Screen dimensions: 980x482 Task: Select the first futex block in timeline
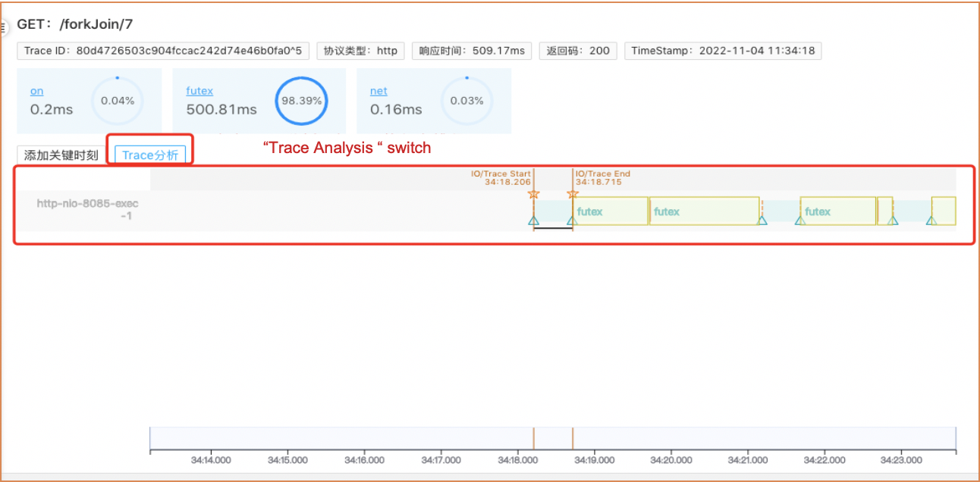[611, 211]
